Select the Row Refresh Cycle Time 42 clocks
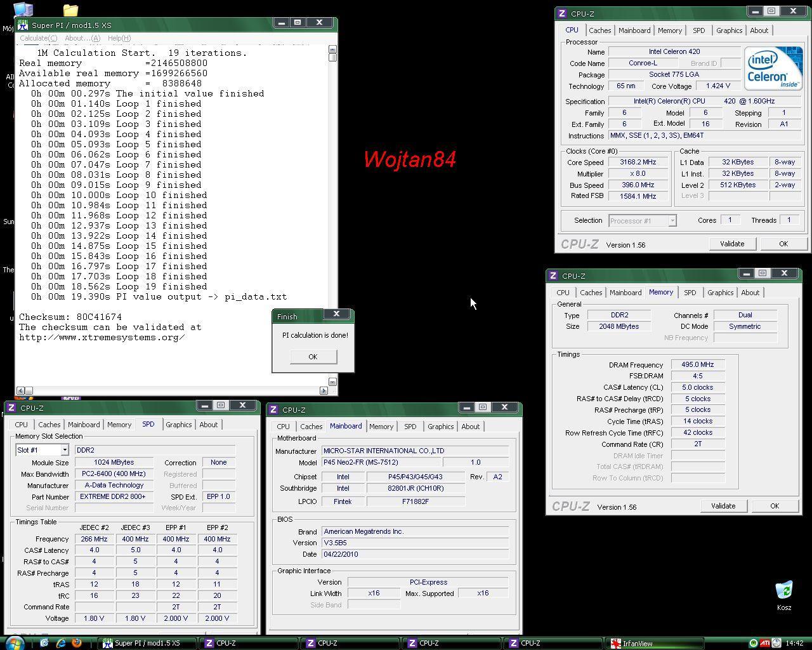 coord(697,432)
